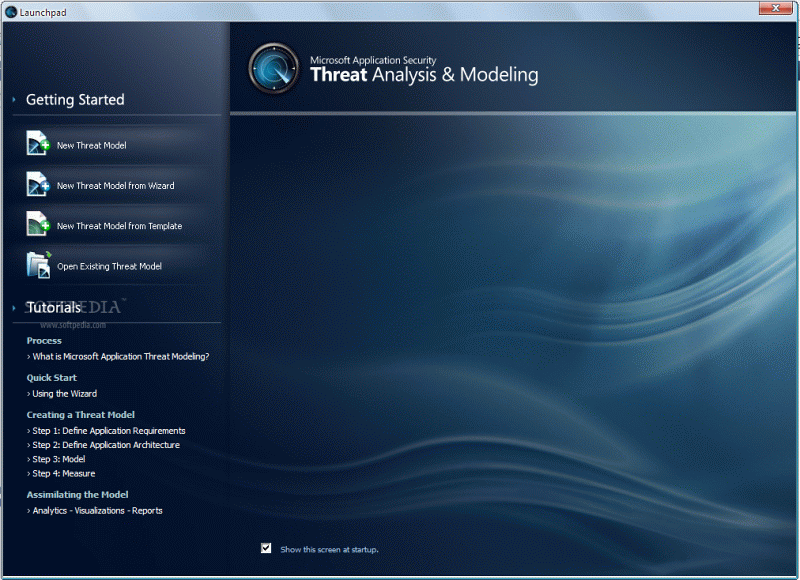This screenshot has height=580, width=800.
Task: Click the Launchpad title bar app icon
Action: pos(11,12)
